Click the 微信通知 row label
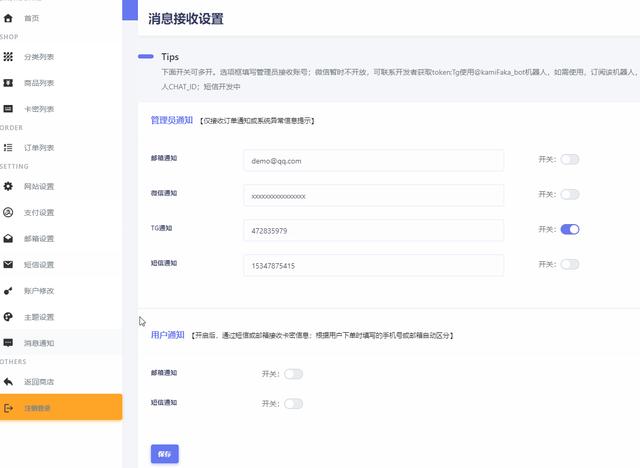Screen dimensions: 640x468 (164, 193)
